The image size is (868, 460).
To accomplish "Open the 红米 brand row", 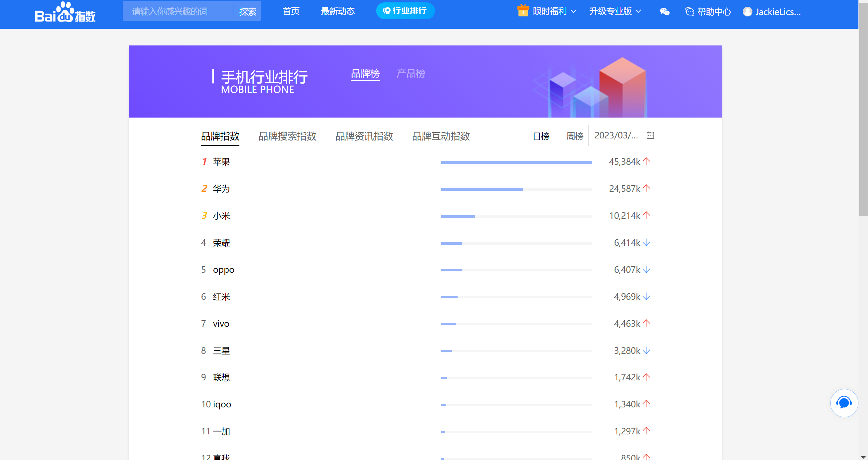I will click(425, 296).
